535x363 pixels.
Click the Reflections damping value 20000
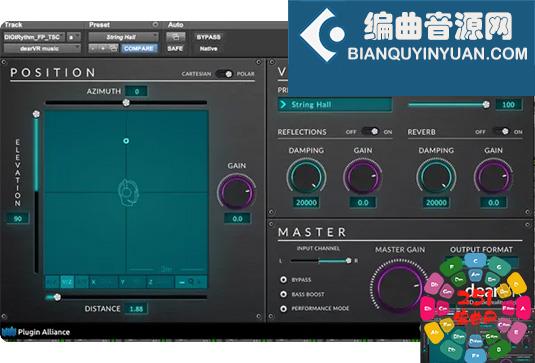(306, 203)
